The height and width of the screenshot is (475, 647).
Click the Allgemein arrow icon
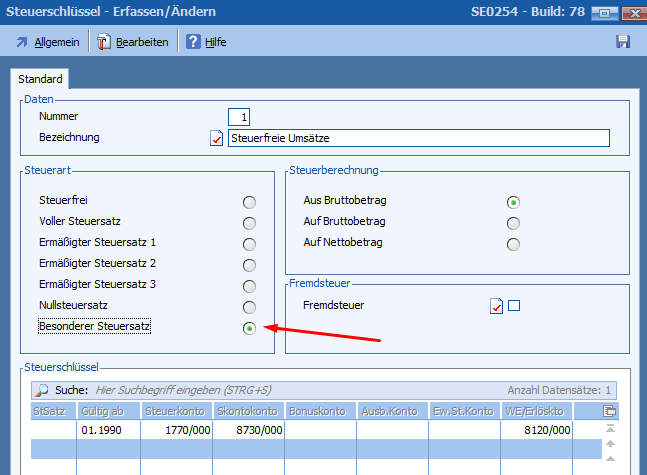coord(22,42)
